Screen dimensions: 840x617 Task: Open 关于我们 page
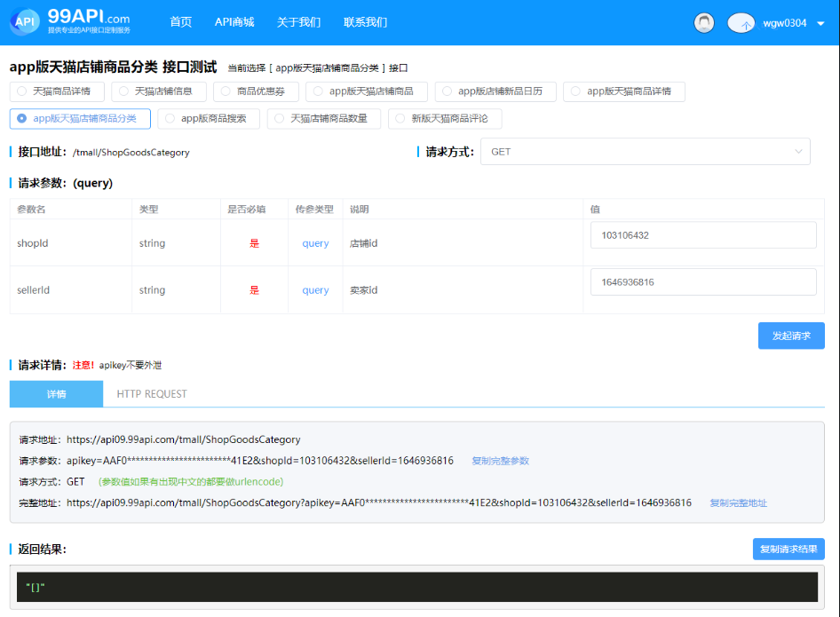click(x=298, y=22)
